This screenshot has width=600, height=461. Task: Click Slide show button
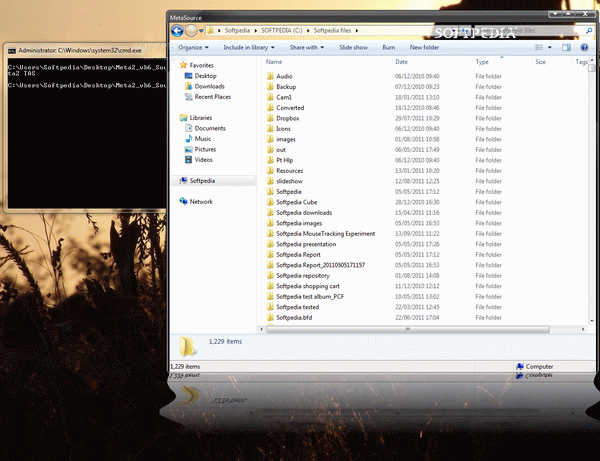353,47
